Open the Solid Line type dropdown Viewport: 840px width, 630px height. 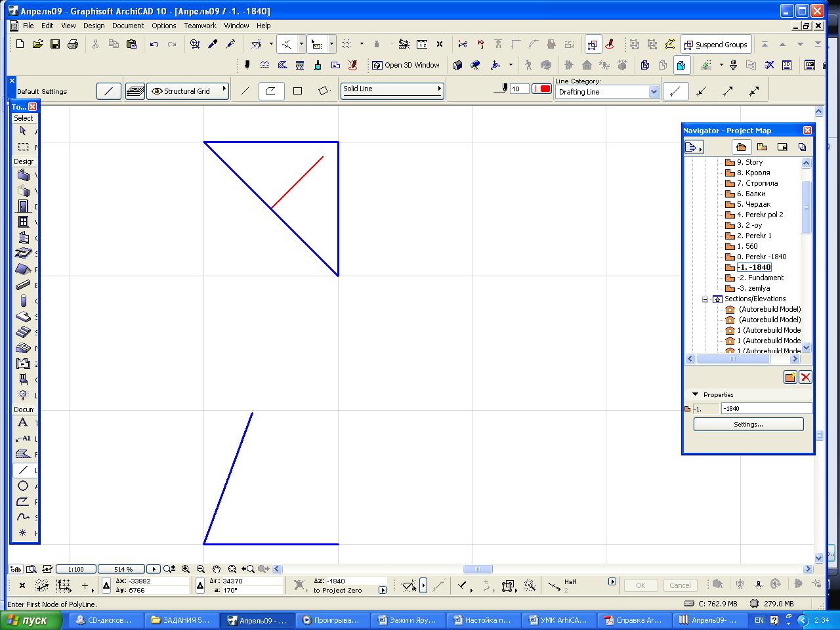(392, 90)
